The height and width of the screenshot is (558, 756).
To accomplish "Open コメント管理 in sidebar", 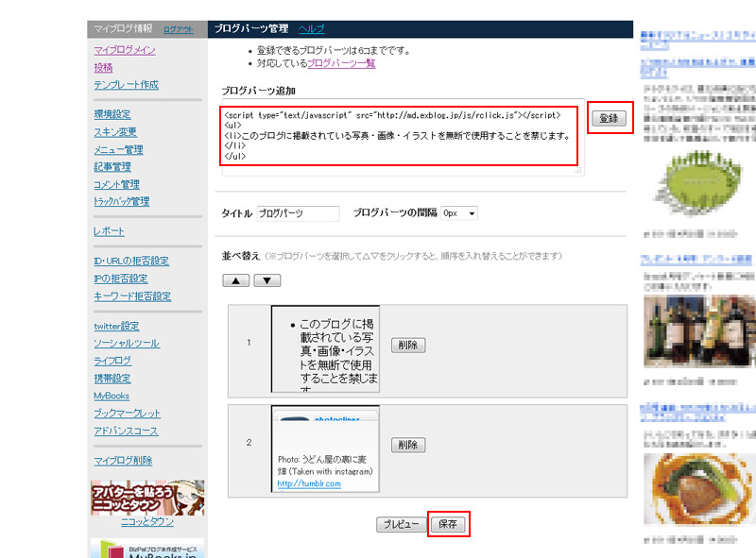I will point(116,184).
